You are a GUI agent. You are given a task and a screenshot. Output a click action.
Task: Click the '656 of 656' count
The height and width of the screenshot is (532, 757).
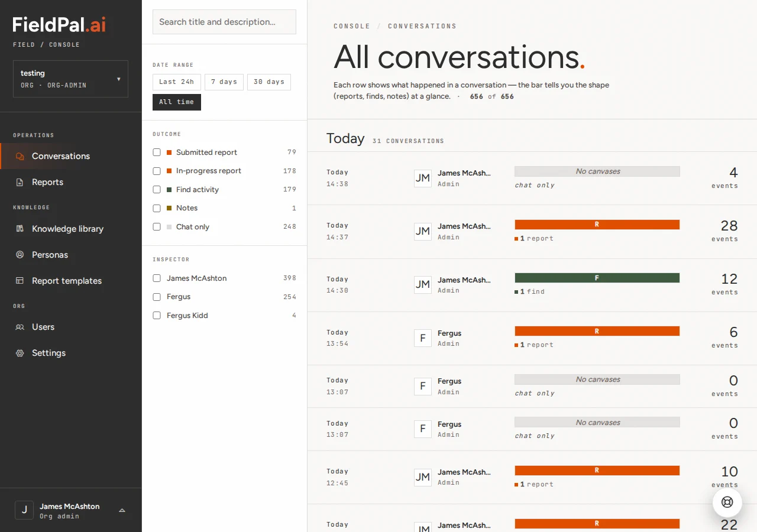pos(492,96)
